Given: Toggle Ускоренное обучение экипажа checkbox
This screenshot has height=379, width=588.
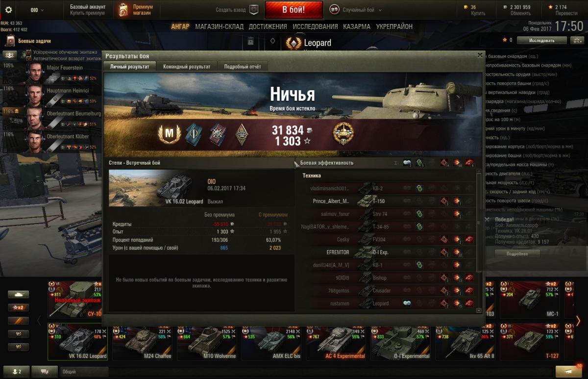Looking at the screenshot, I should tap(29, 52).
